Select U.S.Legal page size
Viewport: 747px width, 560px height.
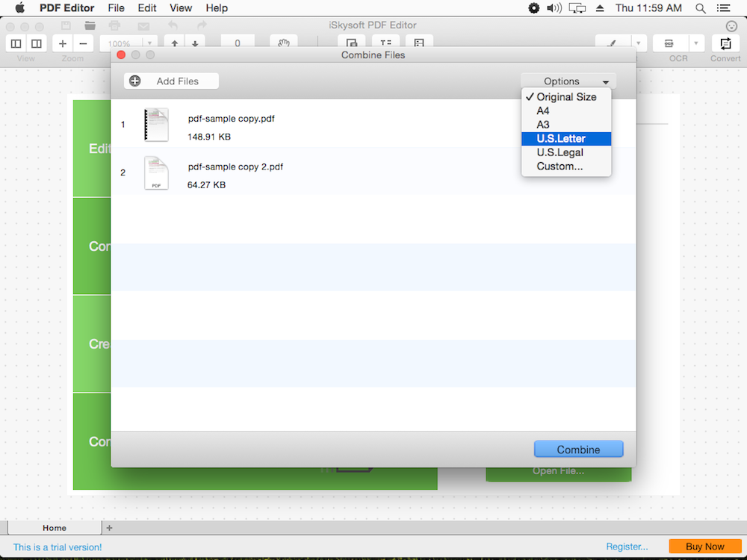pos(566,152)
